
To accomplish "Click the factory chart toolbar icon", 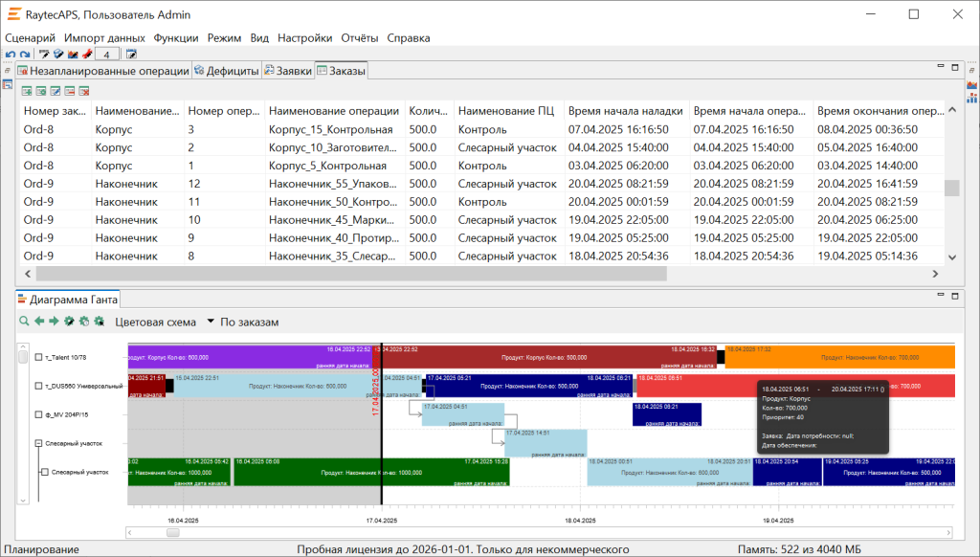I will (x=73, y=55).
